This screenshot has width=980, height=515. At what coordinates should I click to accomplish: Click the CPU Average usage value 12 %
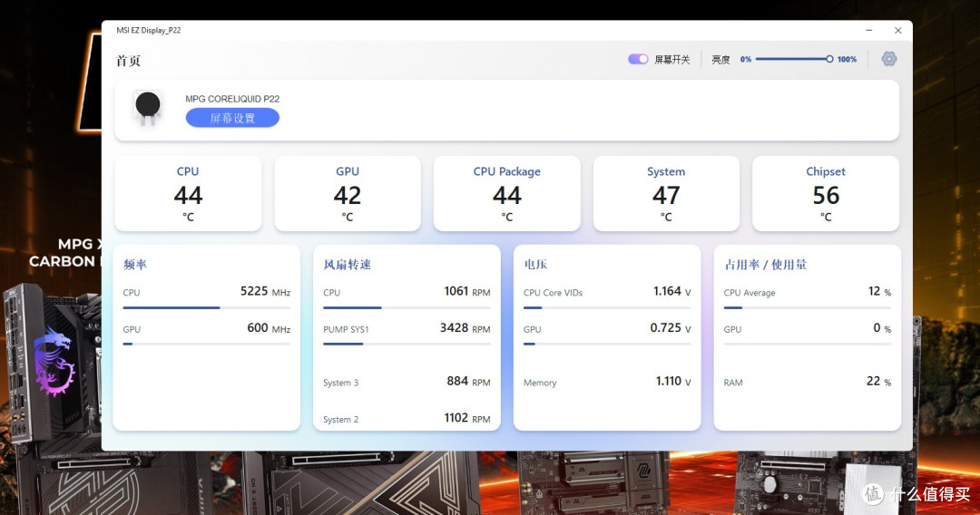pyautogui.click(x=879, y=292)
